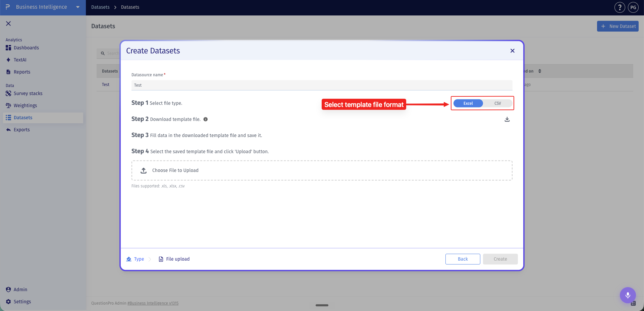
Task: Open Admin in the sidebar
Action: click(20, 290)
